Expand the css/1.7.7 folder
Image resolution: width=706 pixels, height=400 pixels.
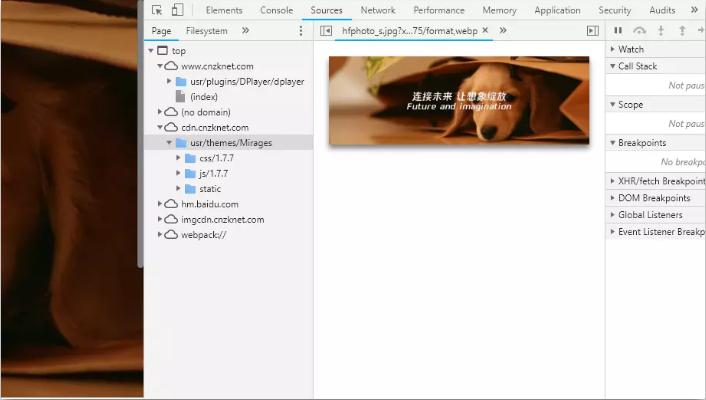pyautogui.click(x=178, y=158)
